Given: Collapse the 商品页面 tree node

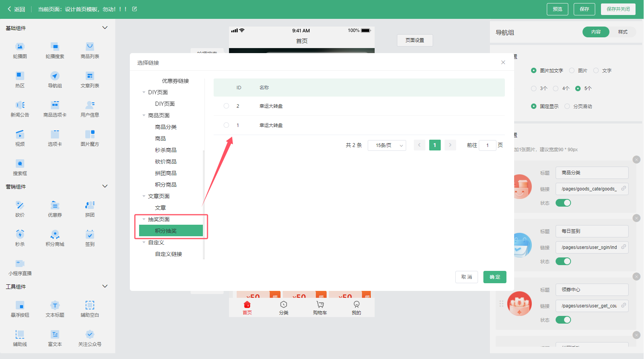Looking at the screenshot, I should click(144, 115).
